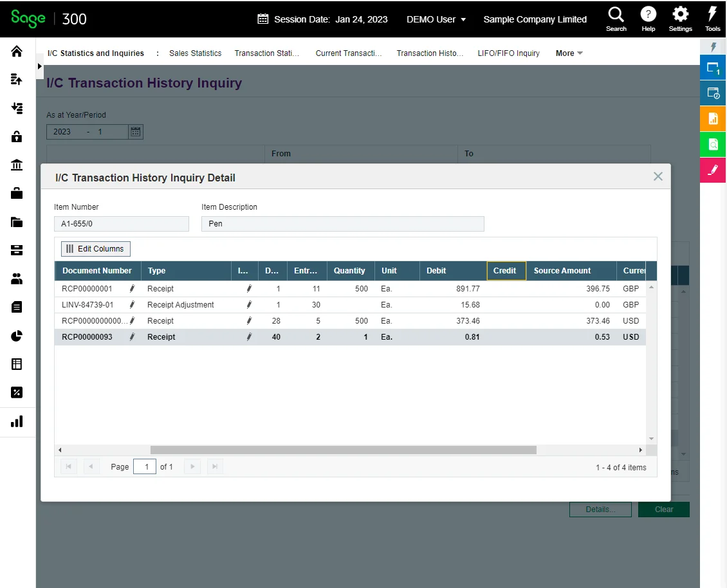Click the Edit Columns button
Image resolution: width=727 pixels, height=588 pixels.
(x=96, y=249)
